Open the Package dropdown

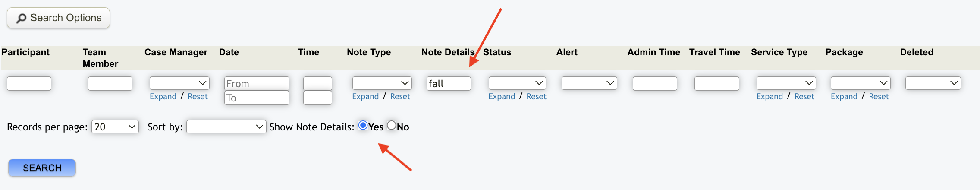860,83
